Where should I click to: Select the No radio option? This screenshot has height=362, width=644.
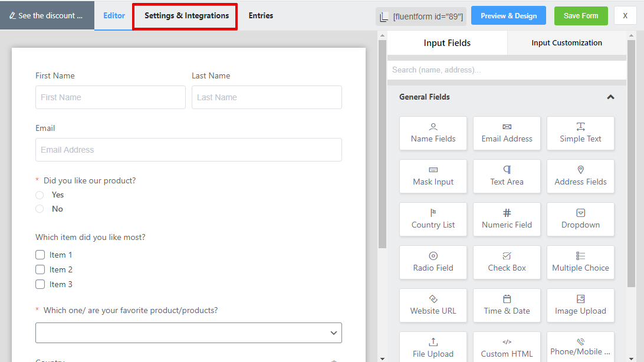(x=40, y=209)
